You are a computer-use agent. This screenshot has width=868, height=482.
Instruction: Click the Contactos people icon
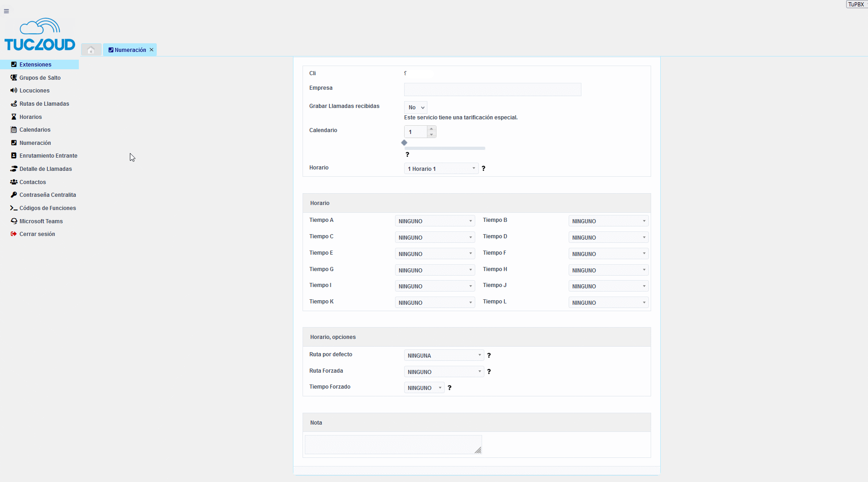pyautogui.click(x=14, y=182)
